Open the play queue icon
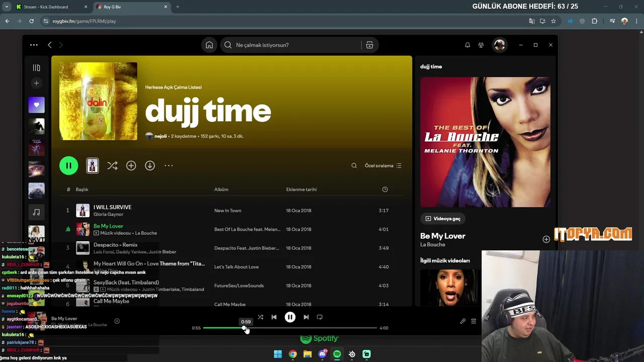 click(x=473, y=321)
